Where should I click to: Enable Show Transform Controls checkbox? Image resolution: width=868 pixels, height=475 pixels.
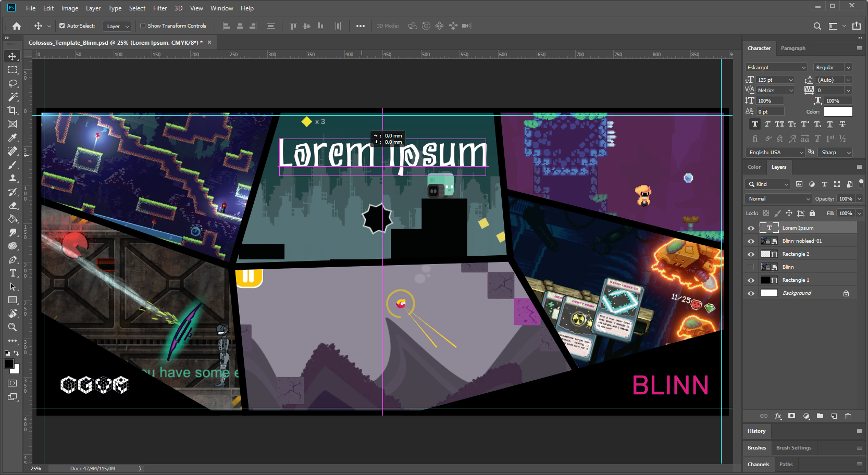(143, 26)
